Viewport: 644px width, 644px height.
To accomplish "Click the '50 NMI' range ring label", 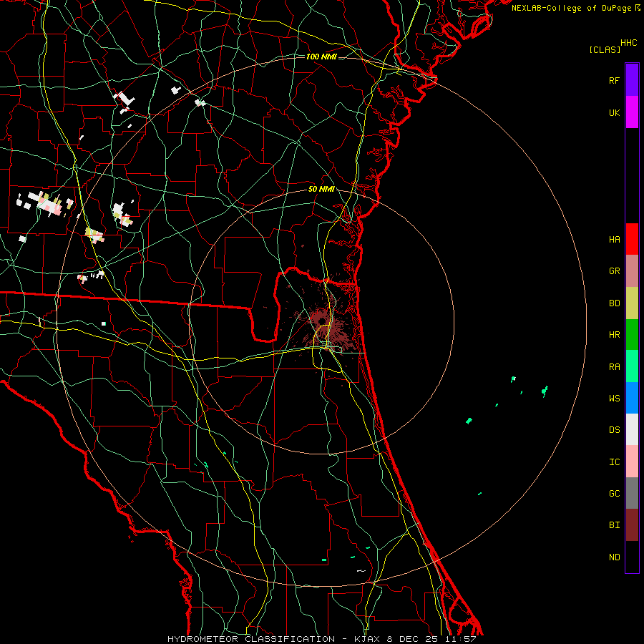I will (321, 190).
